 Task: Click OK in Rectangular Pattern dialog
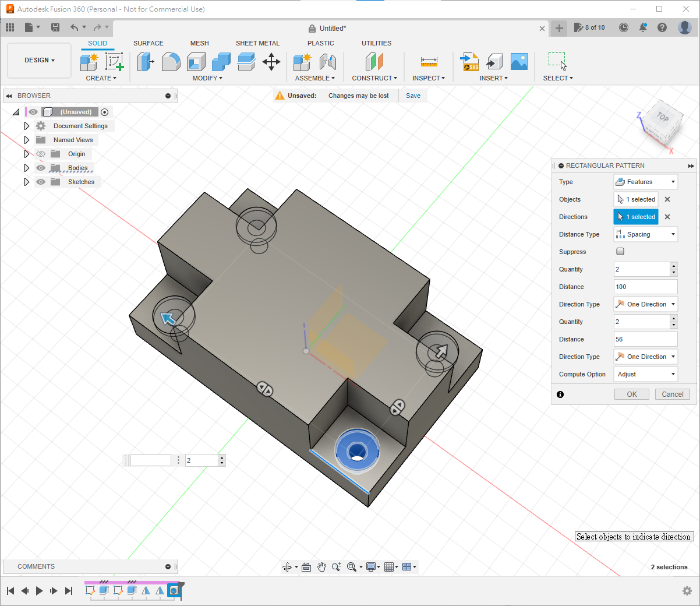(x=631, y=394)
